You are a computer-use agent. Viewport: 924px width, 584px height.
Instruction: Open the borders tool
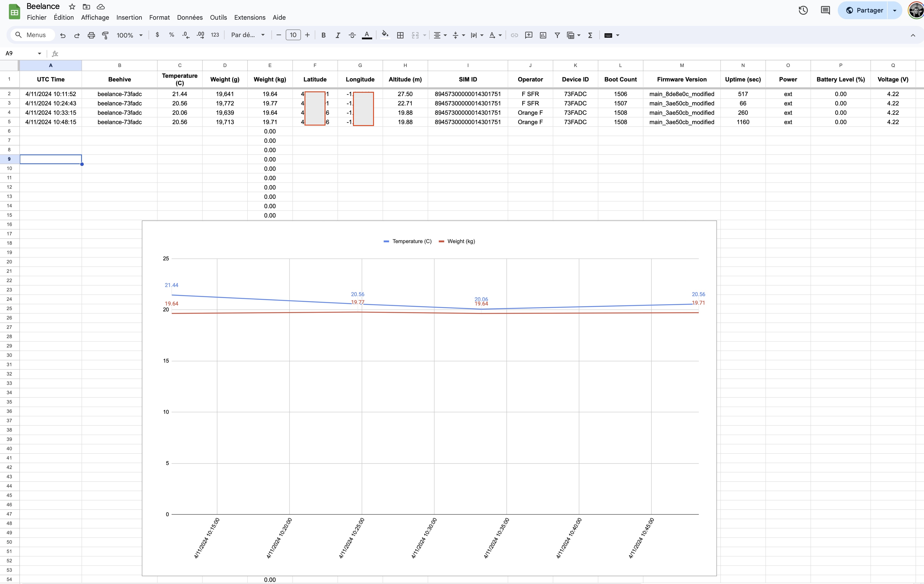[400, 35]
